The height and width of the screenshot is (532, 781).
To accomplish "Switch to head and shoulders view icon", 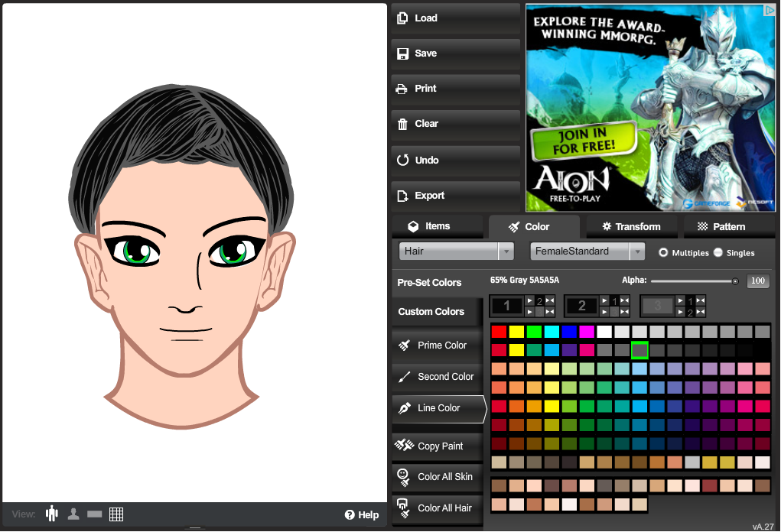I will coord(73,514).
